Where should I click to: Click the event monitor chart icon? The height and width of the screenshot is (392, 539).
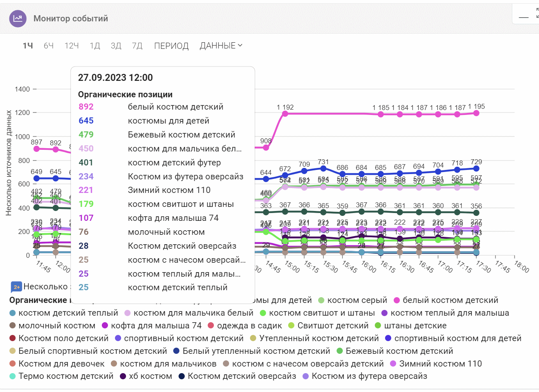(x=18, y=18)
